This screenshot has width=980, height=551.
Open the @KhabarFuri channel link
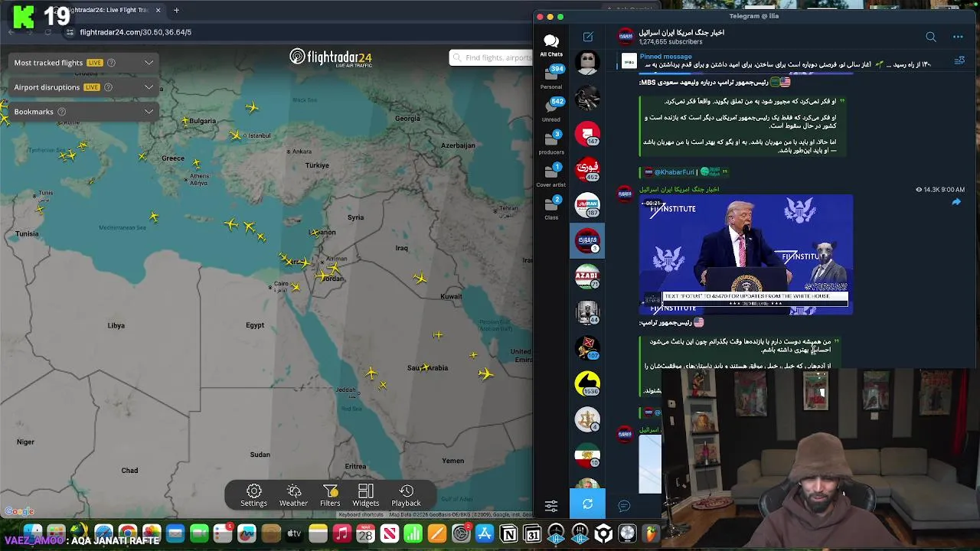(x=674, y=172)
